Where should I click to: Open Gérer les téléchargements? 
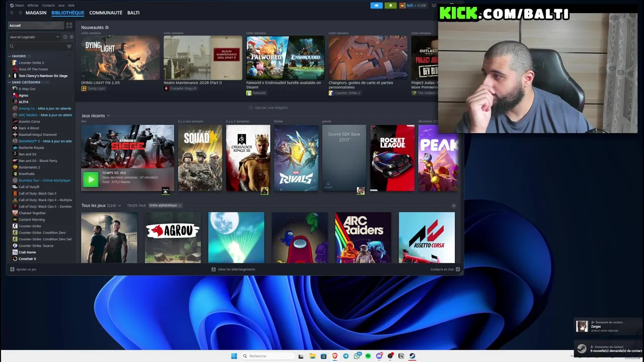[233, 269]
